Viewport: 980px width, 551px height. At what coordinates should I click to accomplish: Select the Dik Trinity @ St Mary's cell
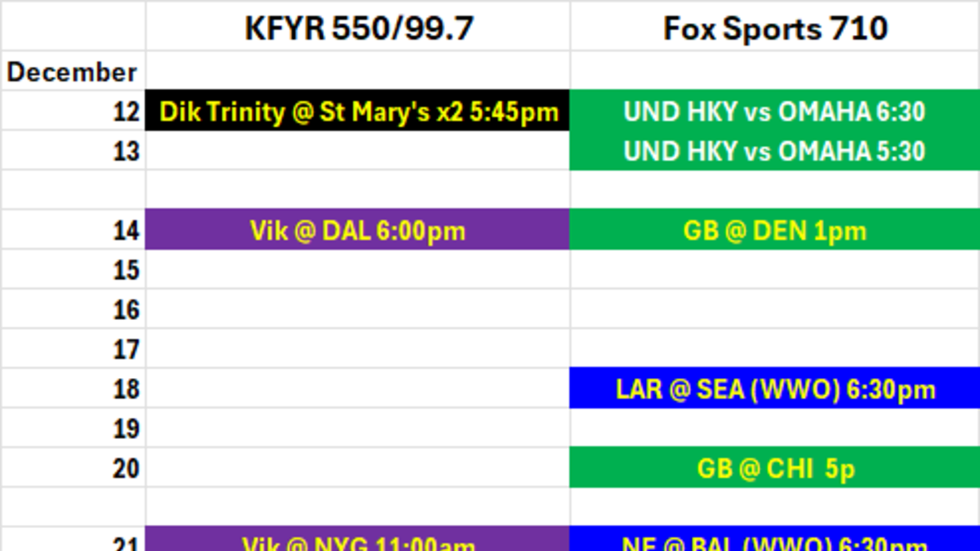[358, 111]
